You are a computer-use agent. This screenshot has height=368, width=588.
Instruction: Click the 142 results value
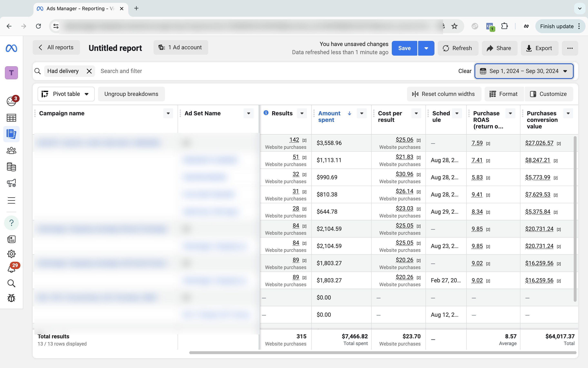click(294, 140)
